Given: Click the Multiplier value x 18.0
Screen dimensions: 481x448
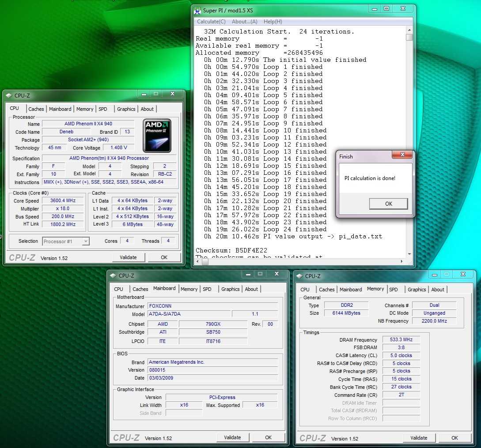Looking at the screenshot, I should [63, 208].
